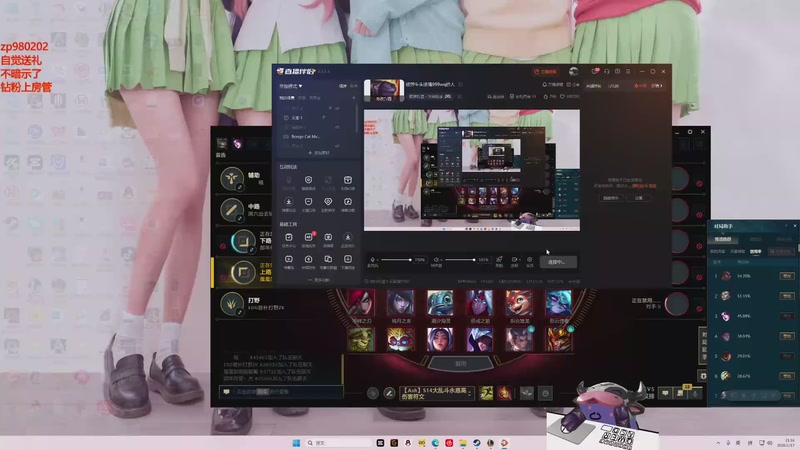Mute the speaker icon in streaming controls
800x450 pixels.
(x=436, y=260)
